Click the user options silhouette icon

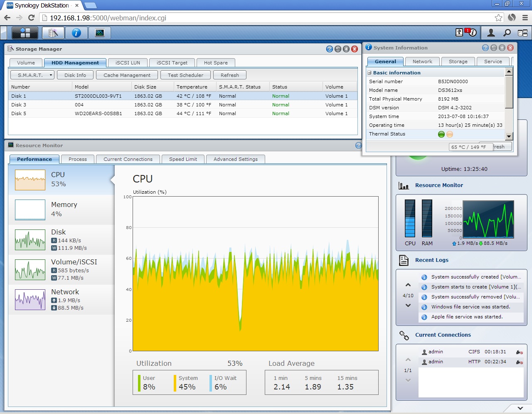point(491,32)
